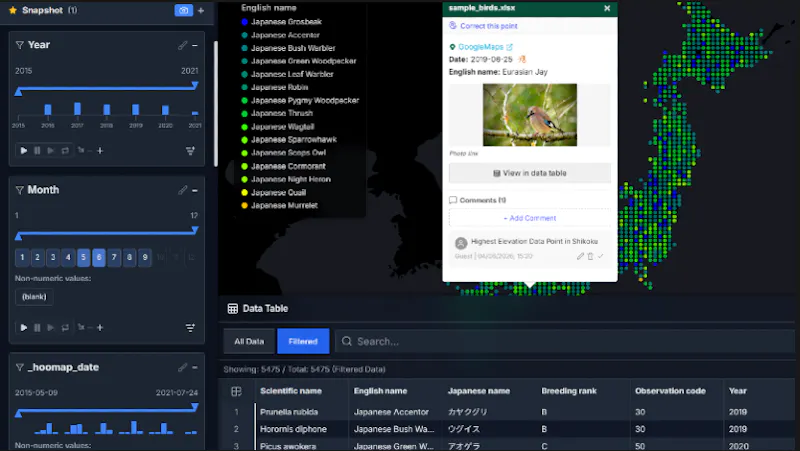Screen dimensions: 800x451
Task: Select Japanese Murrelet in legend
Action: click(284, 206)
